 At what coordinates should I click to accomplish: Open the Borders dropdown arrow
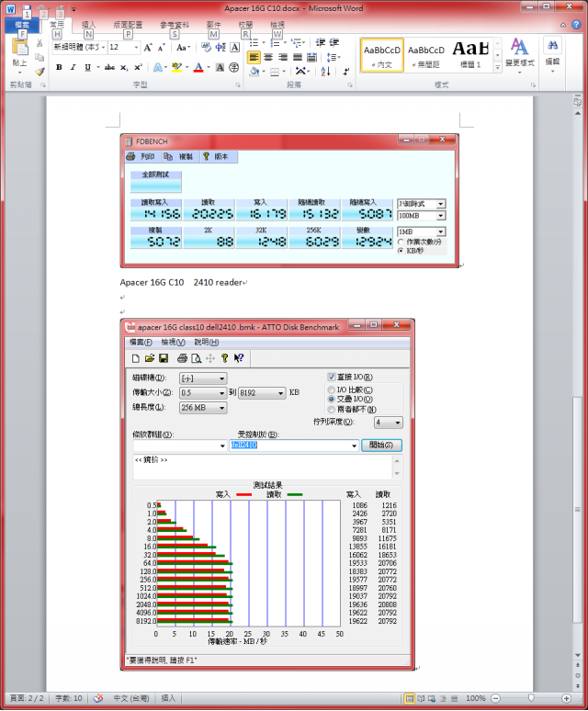[x=284, y=71]
